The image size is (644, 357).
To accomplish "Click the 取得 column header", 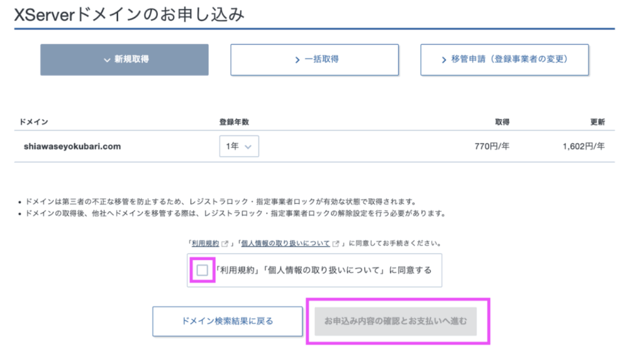I will click(x=502, y=122).
